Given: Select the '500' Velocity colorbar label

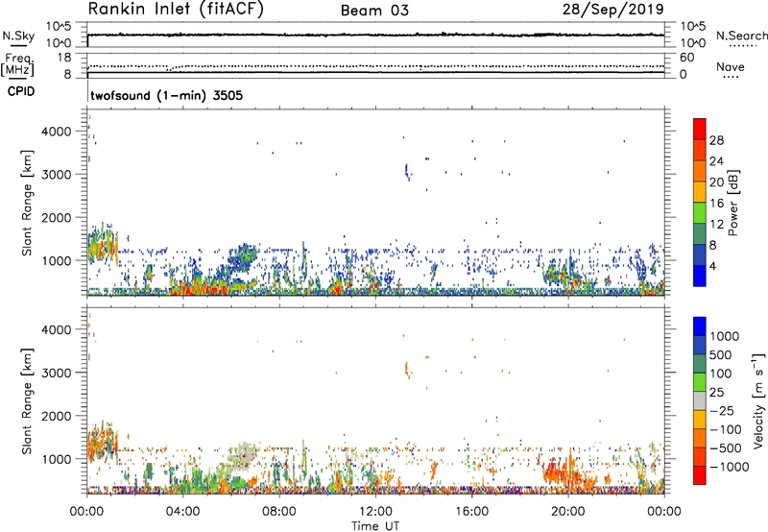Looking at the screenshot, I should (719, 355).
